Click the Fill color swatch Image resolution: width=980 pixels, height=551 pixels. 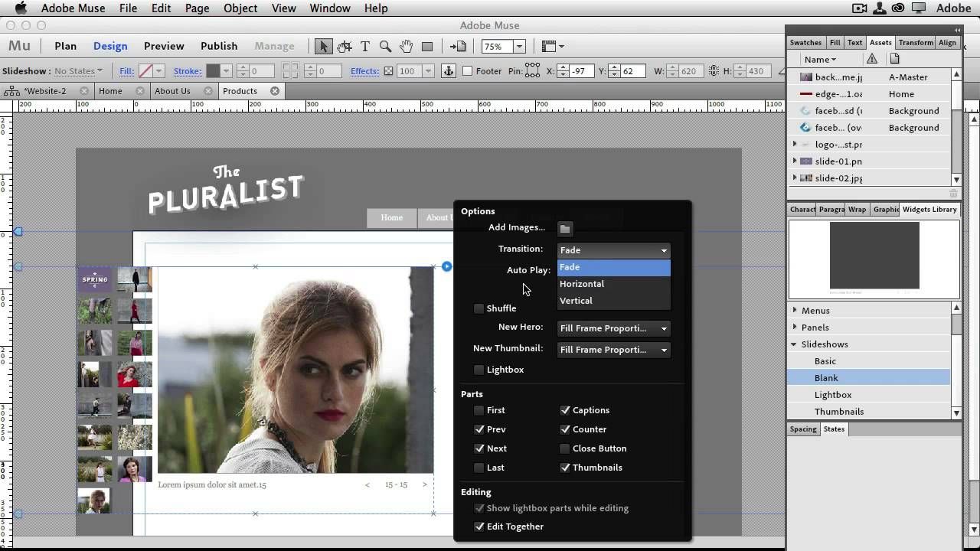[145, 71]
